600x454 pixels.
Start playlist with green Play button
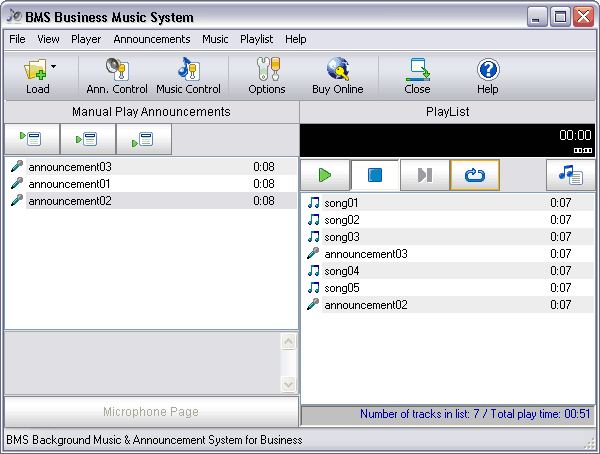325,175
